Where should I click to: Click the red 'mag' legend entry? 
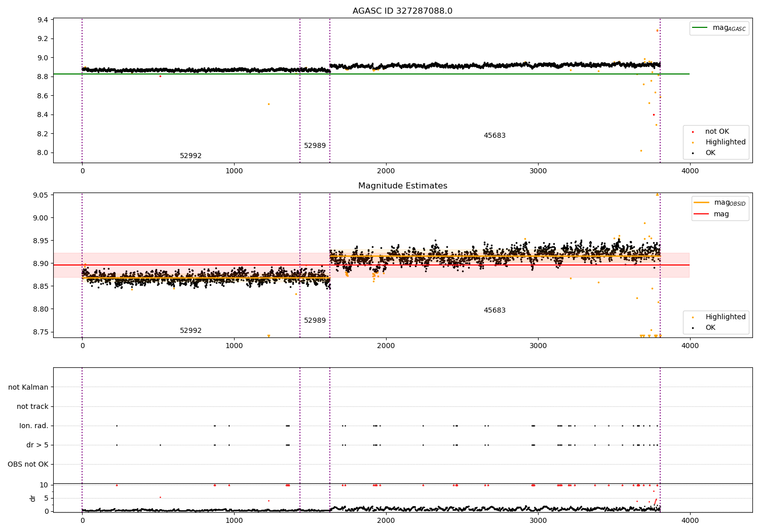712,214
